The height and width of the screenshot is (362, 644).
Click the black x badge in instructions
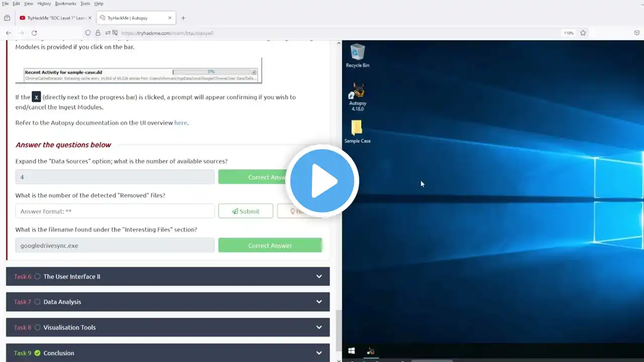[36, 97]
